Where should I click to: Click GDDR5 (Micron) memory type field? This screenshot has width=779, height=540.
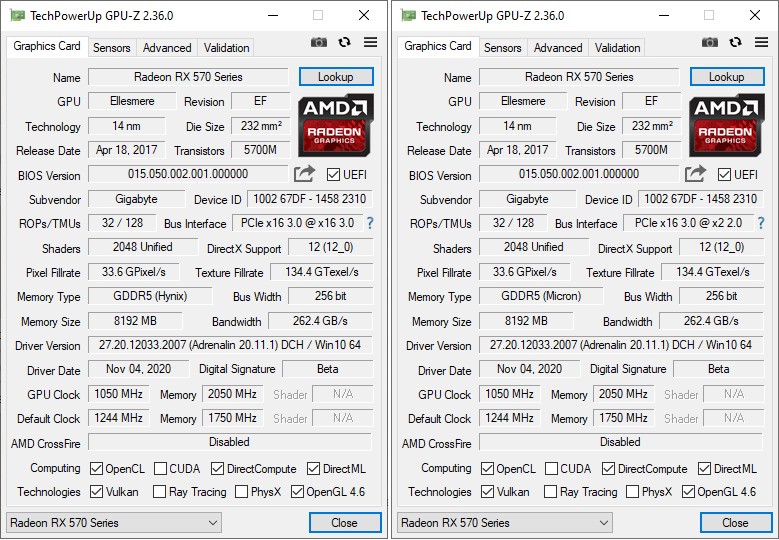pos(541,296)
